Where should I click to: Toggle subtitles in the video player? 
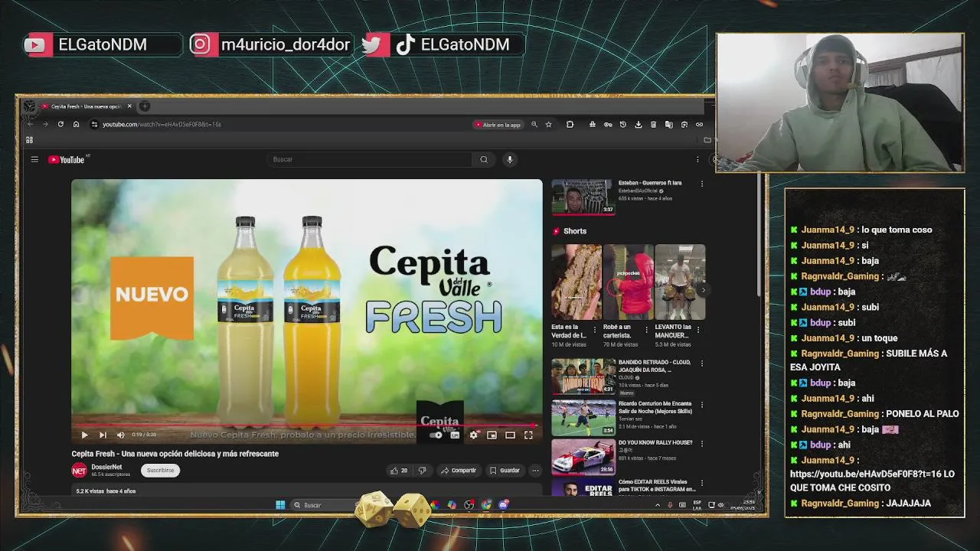pyautogui.click(x=455, y=435)
